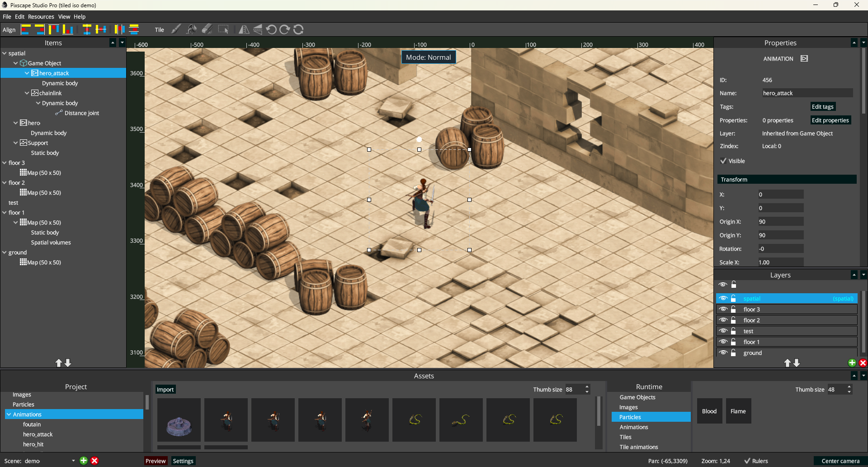The image size is (868, 467).
Task: Add a new layer with green plus
Action: tap(852, 363)
